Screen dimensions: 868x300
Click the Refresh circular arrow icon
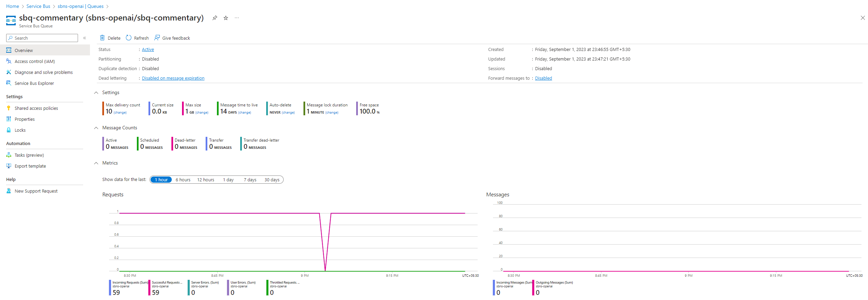(x=129, y=38)
